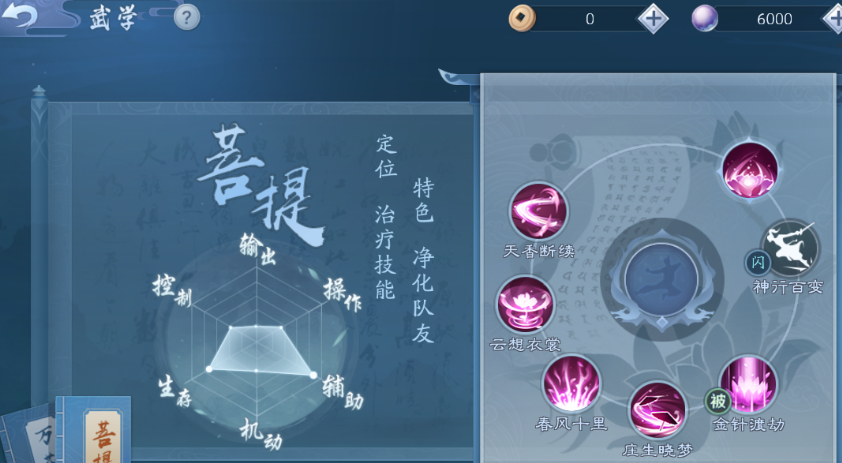Image resolution: width=842 pixels, height=463 pixels.
Task: Select the 云想衣裳 skill icon
Action: point(525,305)
